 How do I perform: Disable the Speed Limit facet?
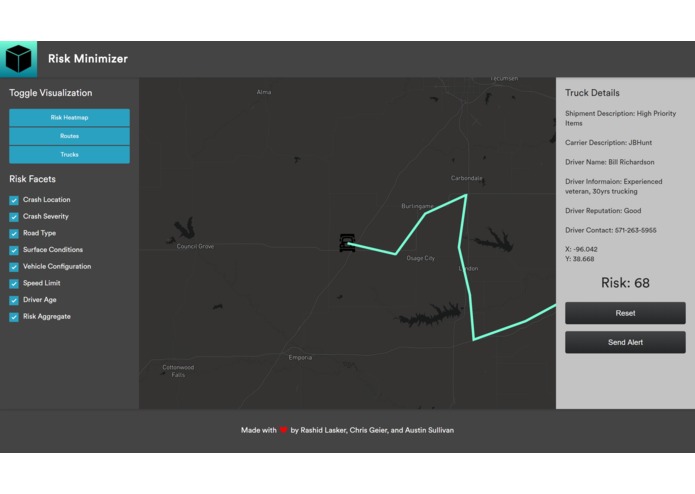[x=14, y=284]
